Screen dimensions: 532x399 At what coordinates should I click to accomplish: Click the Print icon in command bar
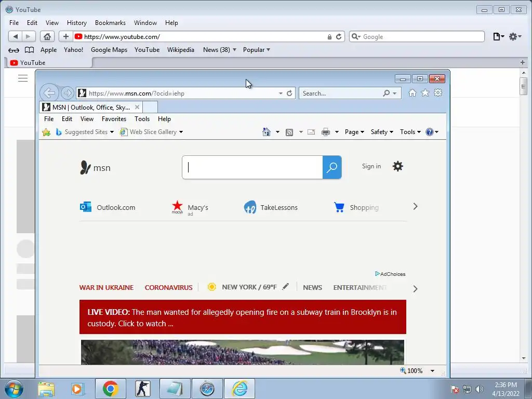click(326, 132)
